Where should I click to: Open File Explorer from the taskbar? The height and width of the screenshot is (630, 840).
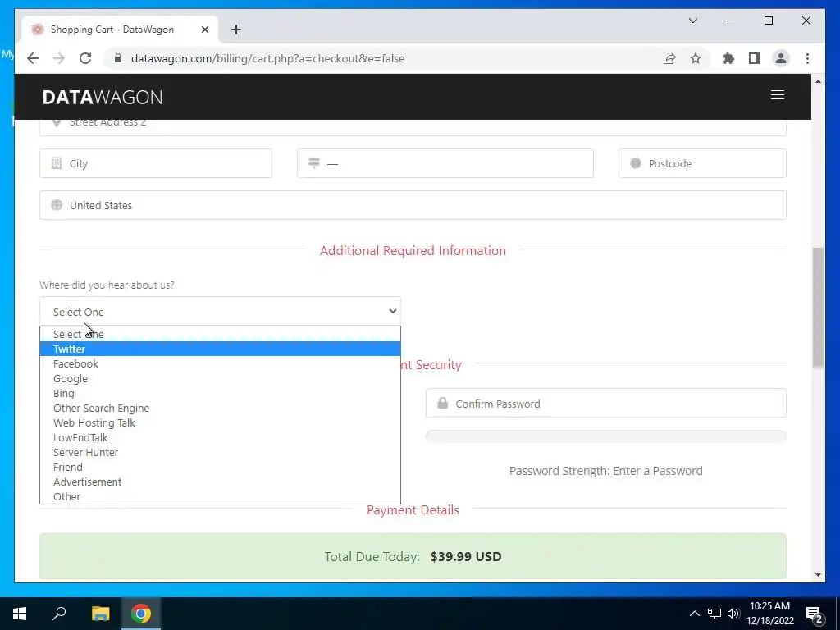click(100, 614)
